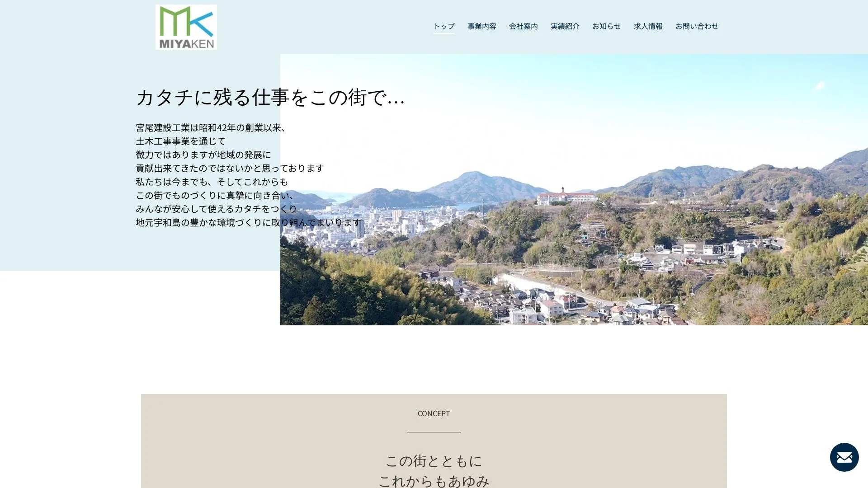Click heading カタチに残る仕事をこの街で…

[270, 97]
